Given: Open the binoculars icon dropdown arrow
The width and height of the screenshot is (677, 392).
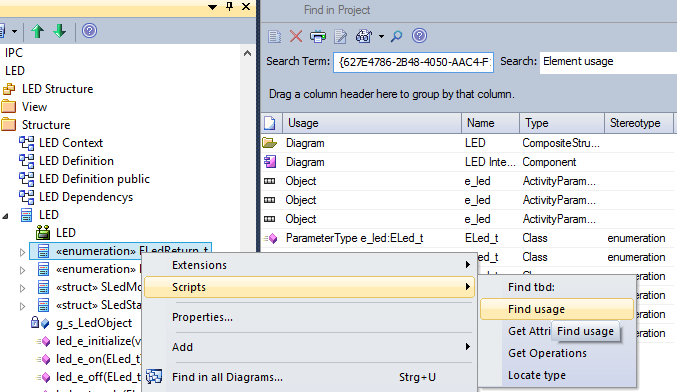Looking at the screenshot, I should [381, 37].
